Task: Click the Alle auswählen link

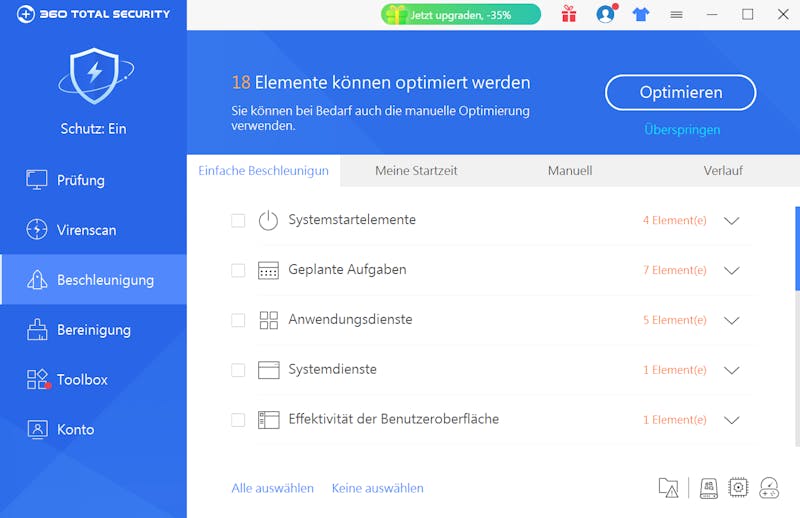Action: 272,488
